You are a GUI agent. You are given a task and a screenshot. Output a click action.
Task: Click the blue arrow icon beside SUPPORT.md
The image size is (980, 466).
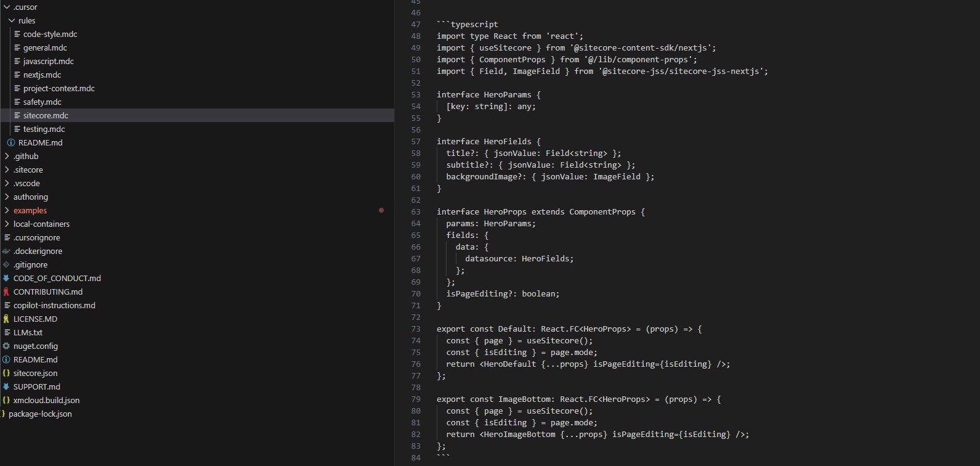[x=6, y=386]
